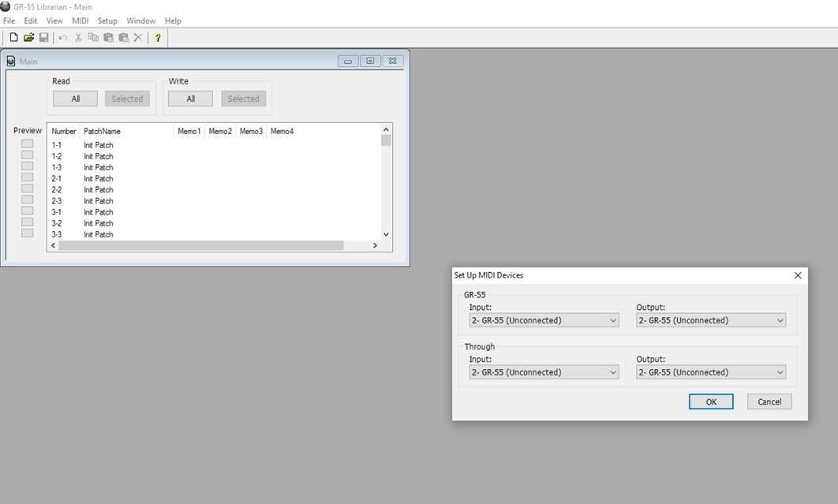This screenshot has height=504, width=838.
Task: Click the Number column header
Action: tap(64, 131)
